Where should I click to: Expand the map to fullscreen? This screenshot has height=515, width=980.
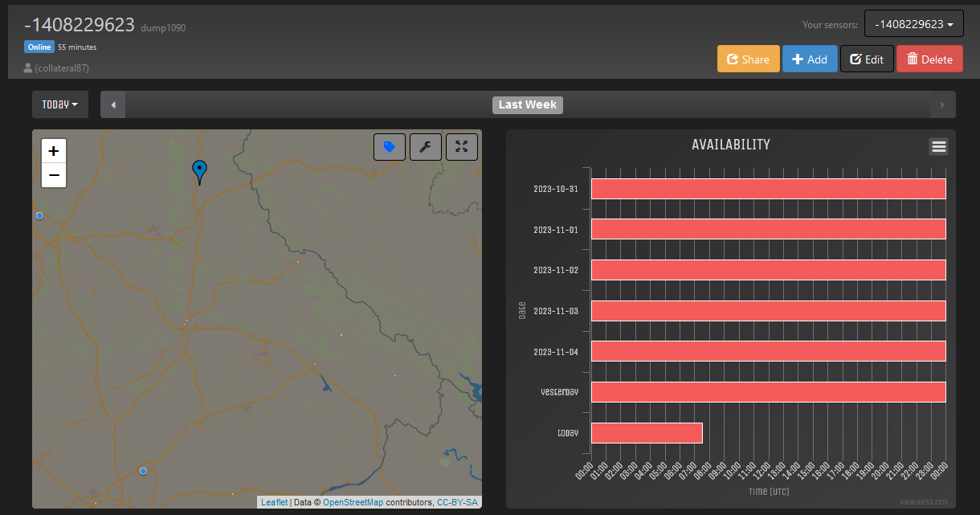tap(462, 147)
